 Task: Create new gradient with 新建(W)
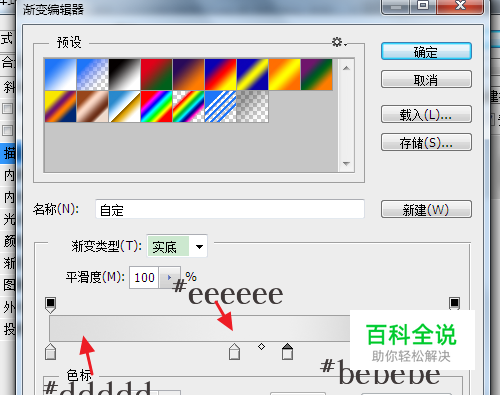[x=426, y=209]
